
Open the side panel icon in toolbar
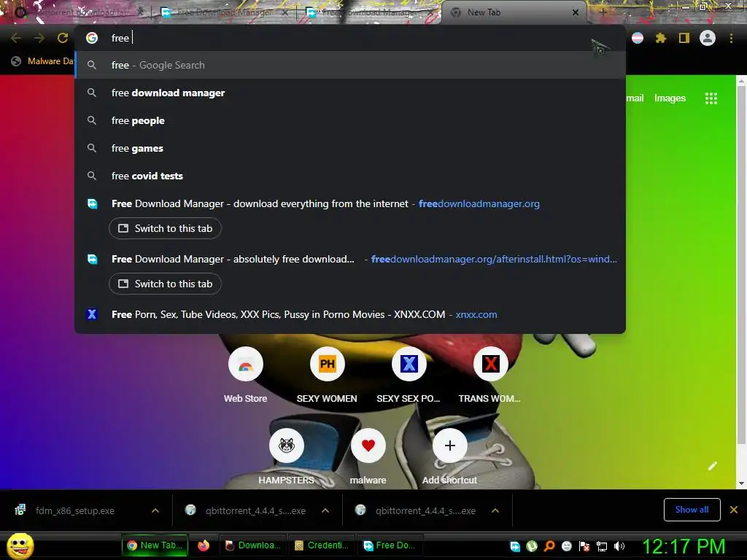tap(684, 38)
